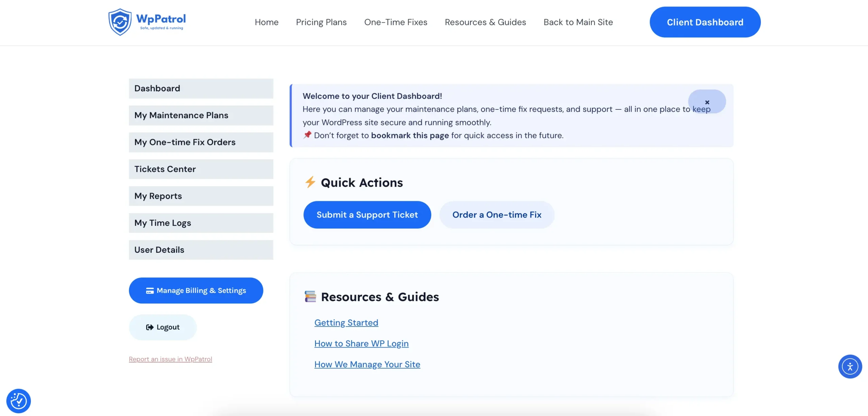
Task: Open My One-time Fix Orders
Action: click(201, 142)
